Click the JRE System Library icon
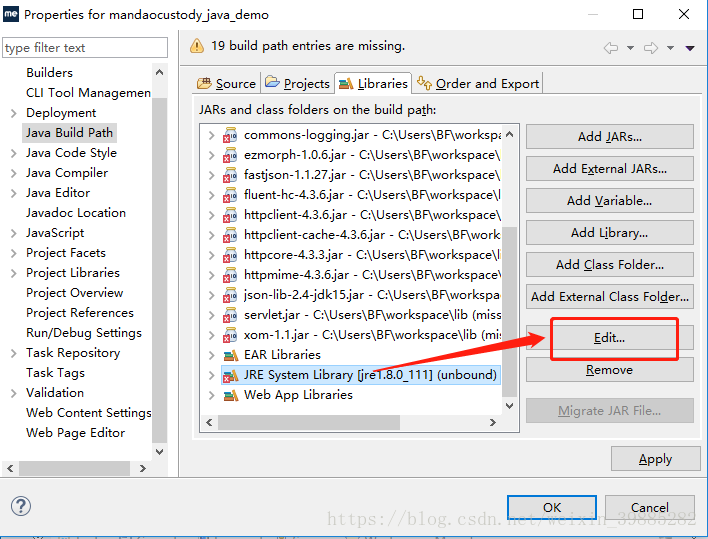Screen dimensions: 708x539 click(231, 375)
